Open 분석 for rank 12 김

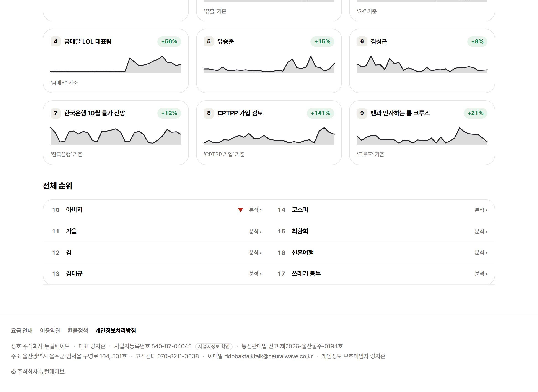tap(255, 253)
